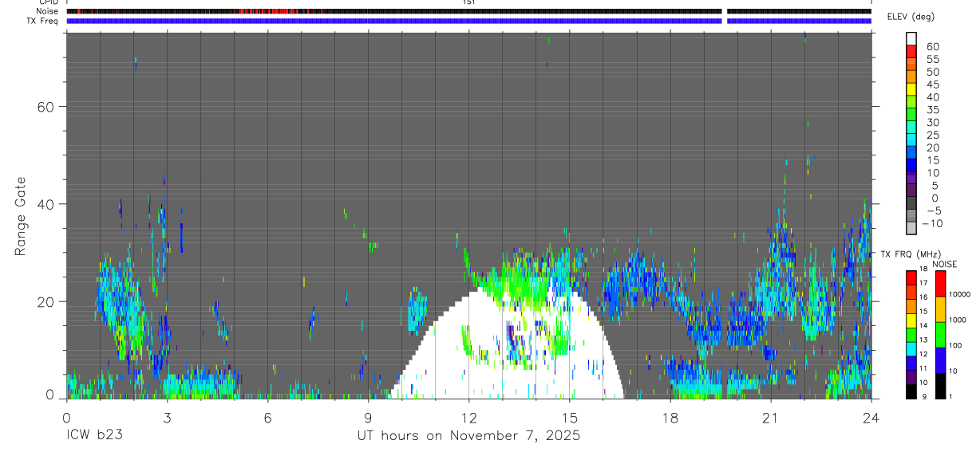Choose TX FRQ cyan segment between 12 and 13
The height and width of the screenshot is (452, 980).
pyautogui.click(x=911, y=348)
